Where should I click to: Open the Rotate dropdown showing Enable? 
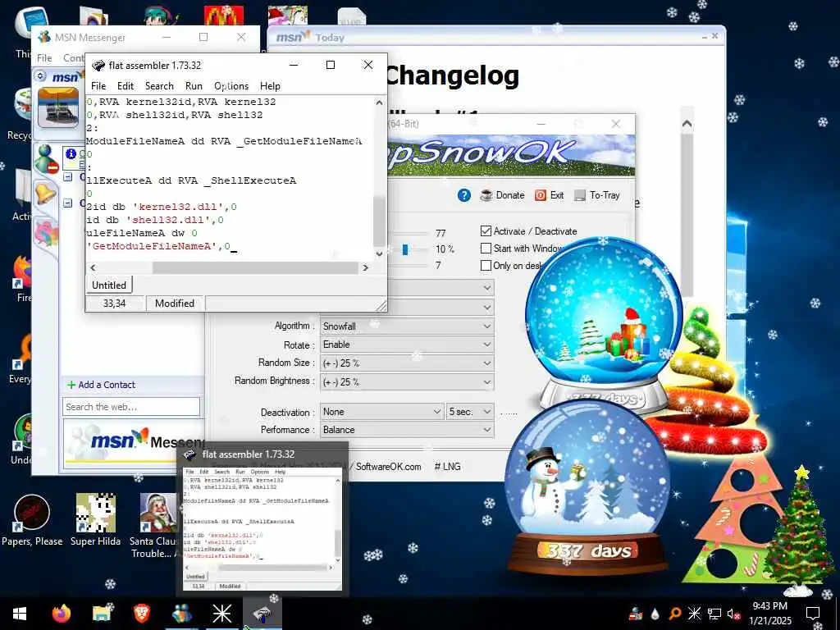tap(407, 345)
